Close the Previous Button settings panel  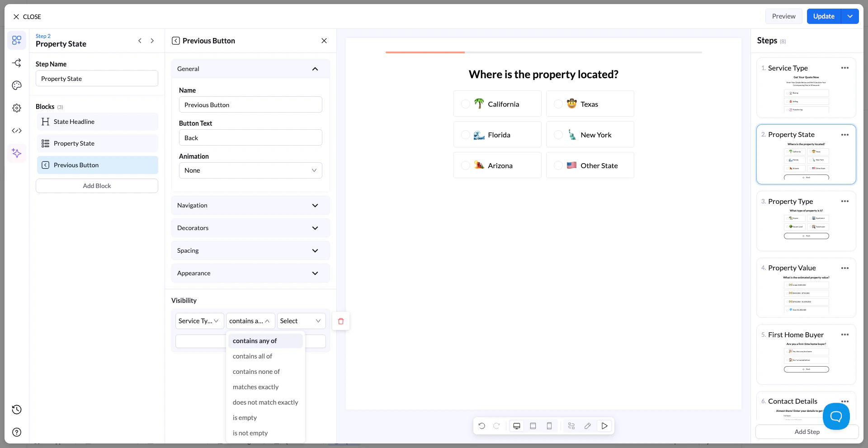(x=324, y=41)
